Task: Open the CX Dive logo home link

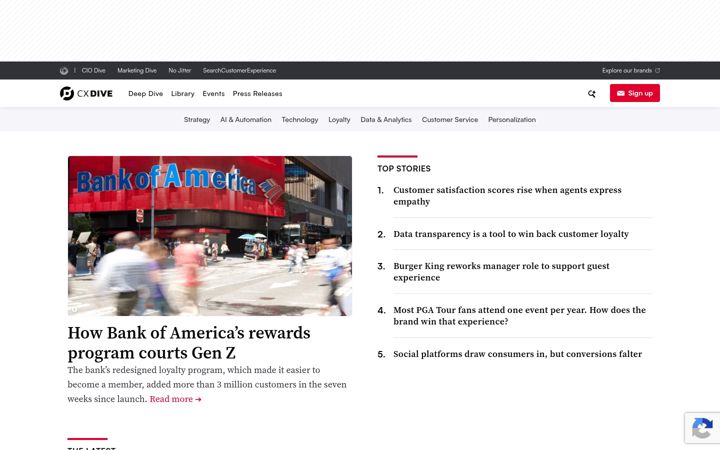Action: click(86, 93)
